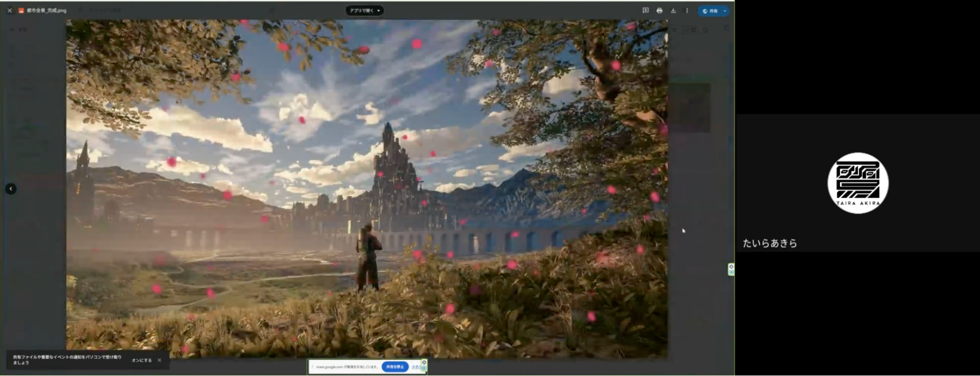Image resolution: width=980 pixels, height=376 pixels.
Task: Close the meet.google.com sharing bar
Action: pos(424,362)
